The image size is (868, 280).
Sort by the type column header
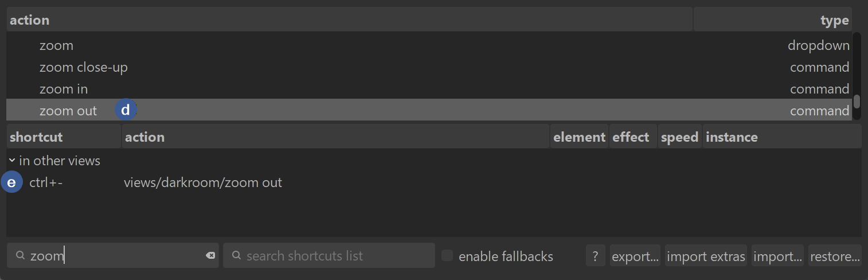pyautogui.click(x=834, y=21)
